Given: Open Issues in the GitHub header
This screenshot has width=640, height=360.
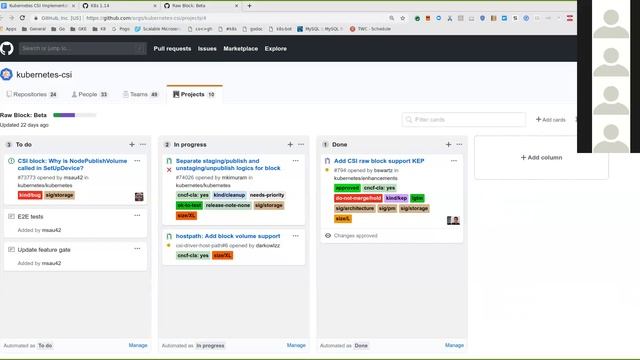Looking at the screenshot, I should (x=207, y=49).
